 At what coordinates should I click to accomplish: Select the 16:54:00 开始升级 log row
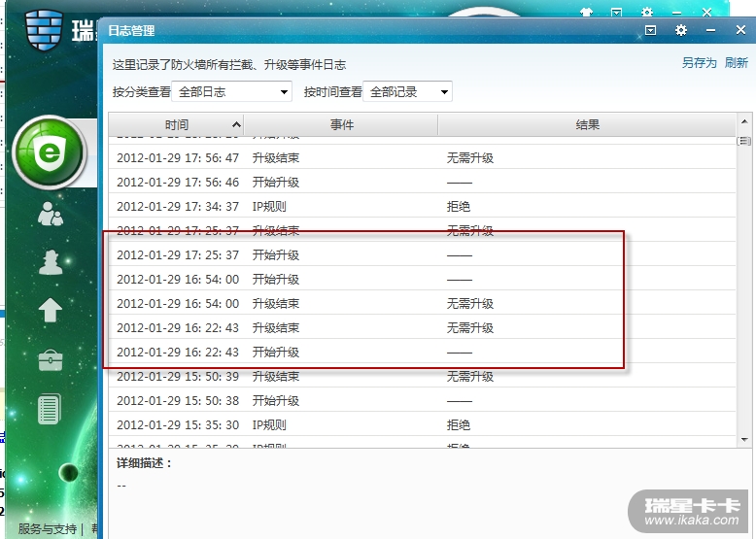422,279
